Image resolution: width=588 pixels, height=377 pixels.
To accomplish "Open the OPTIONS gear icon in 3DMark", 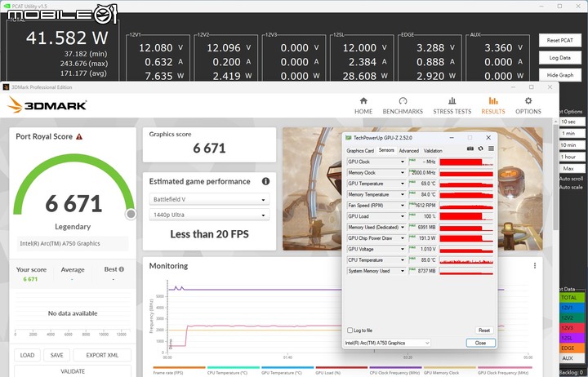I will [528, 101].
